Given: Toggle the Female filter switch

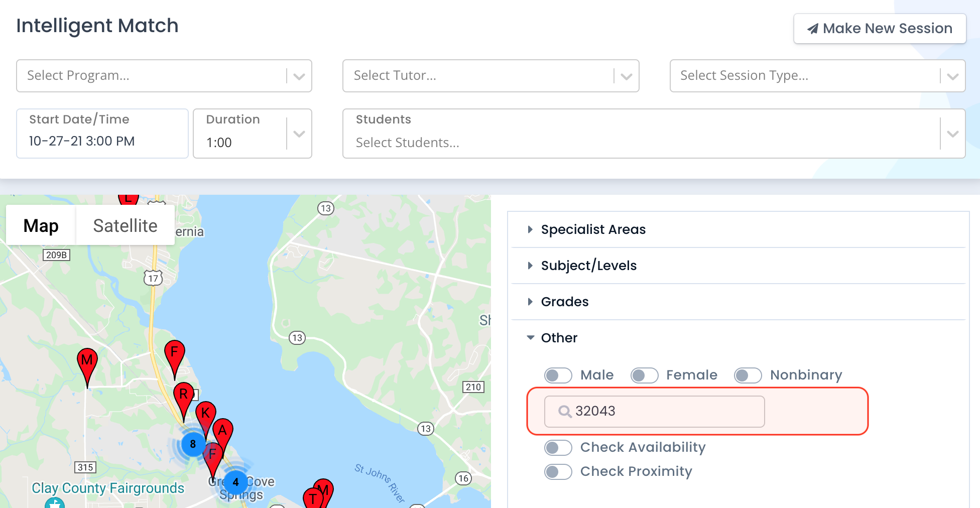Looking at the screenshot, I should tap(644, 375).
